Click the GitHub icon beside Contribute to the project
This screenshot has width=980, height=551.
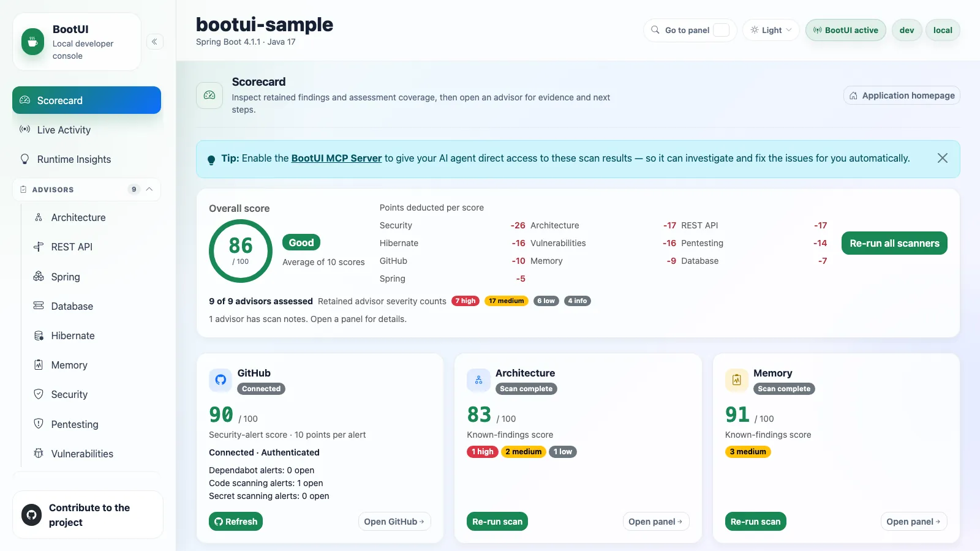[31, 515]
